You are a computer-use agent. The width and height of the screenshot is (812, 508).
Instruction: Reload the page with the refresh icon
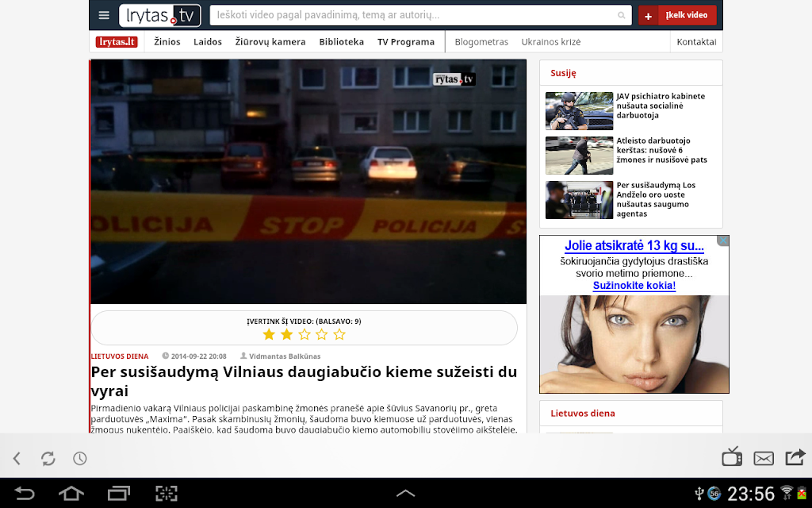[48, 458]
